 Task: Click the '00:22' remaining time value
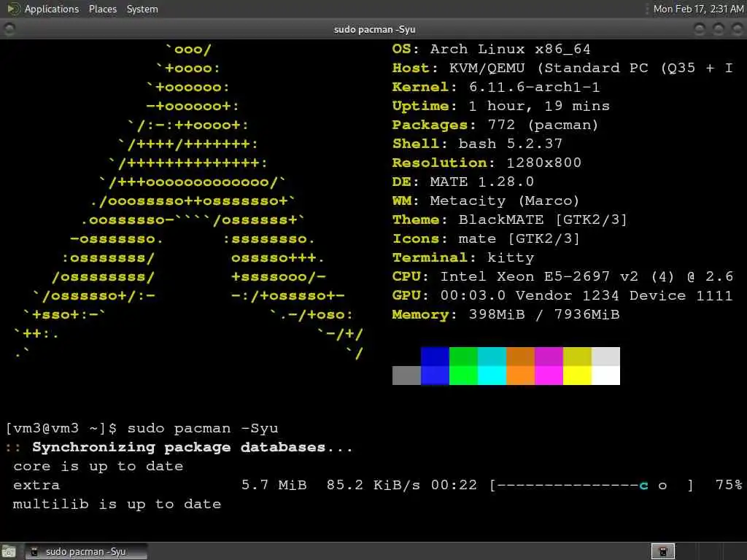454,485
